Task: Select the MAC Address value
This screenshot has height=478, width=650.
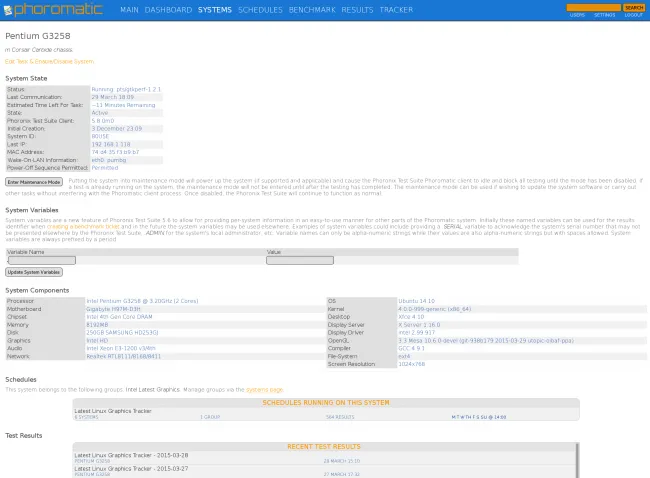Action: [x=115, y=152]
